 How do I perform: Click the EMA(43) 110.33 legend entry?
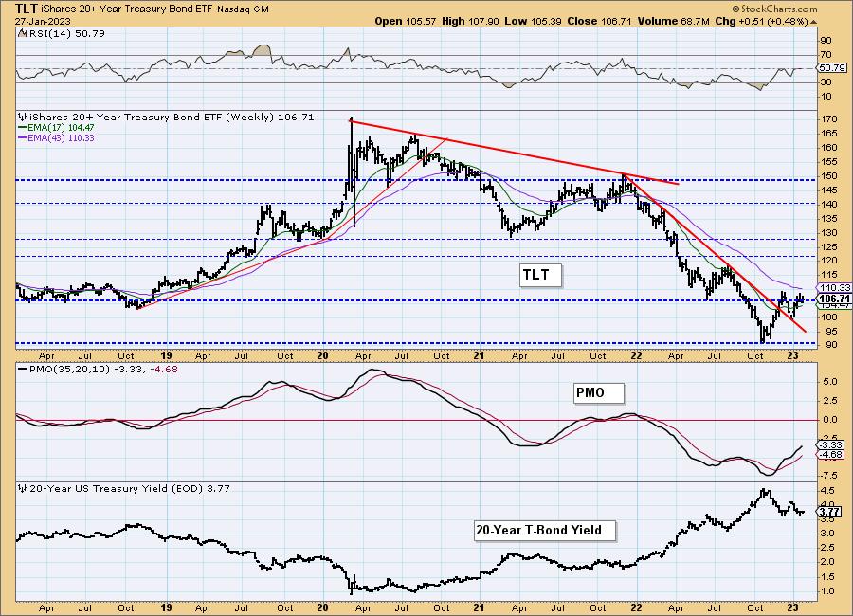click(62, 138)
